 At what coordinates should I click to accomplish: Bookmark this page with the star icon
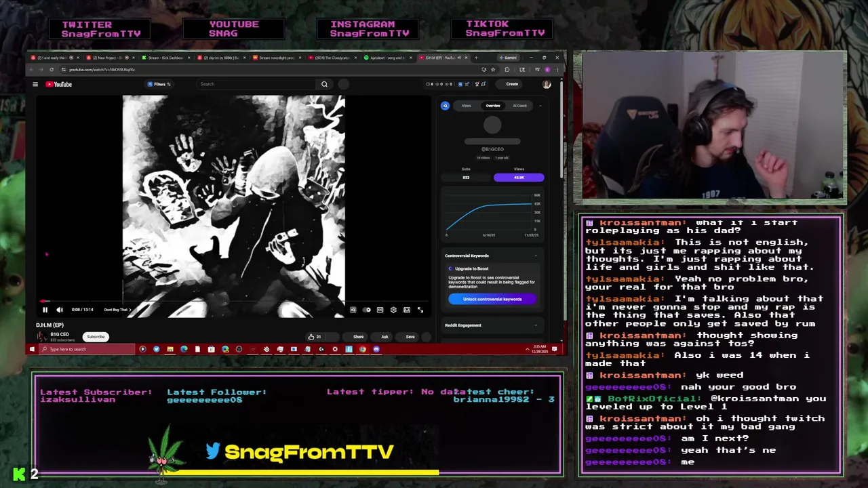[493, 69]
